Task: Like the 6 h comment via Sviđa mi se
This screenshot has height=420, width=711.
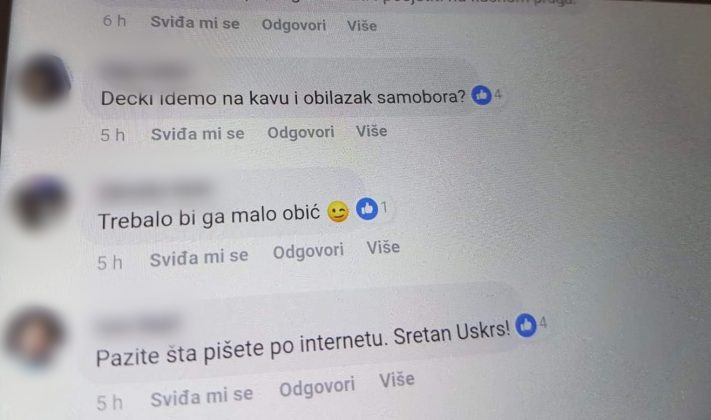Action: (195, 23)
